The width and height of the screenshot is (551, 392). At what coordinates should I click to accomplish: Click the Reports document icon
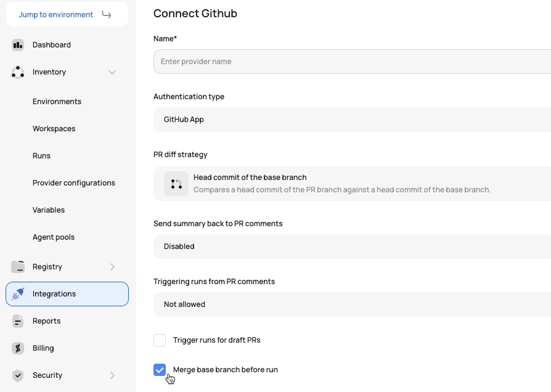(x=18, y=321)
